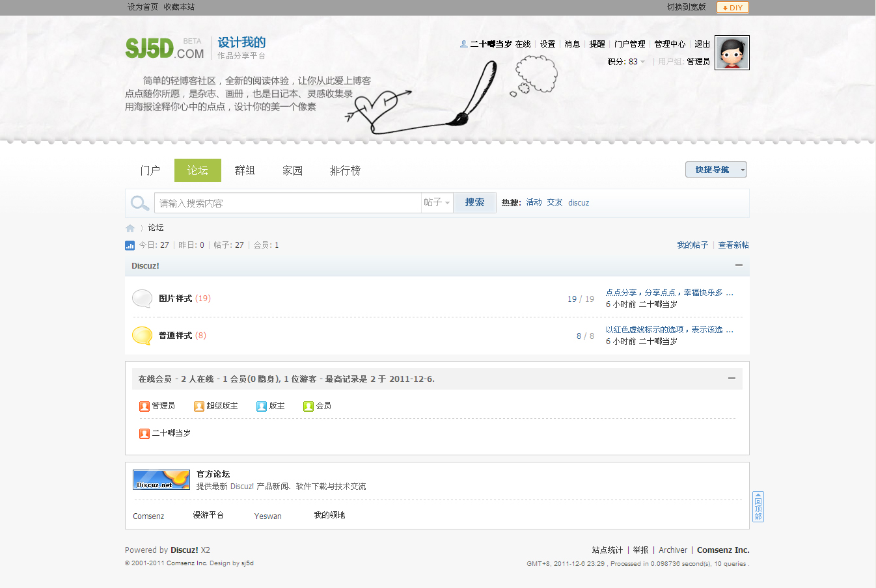876x588 pixels.
Task: Click the 会员 legend icon
Action: coord(308,407)
